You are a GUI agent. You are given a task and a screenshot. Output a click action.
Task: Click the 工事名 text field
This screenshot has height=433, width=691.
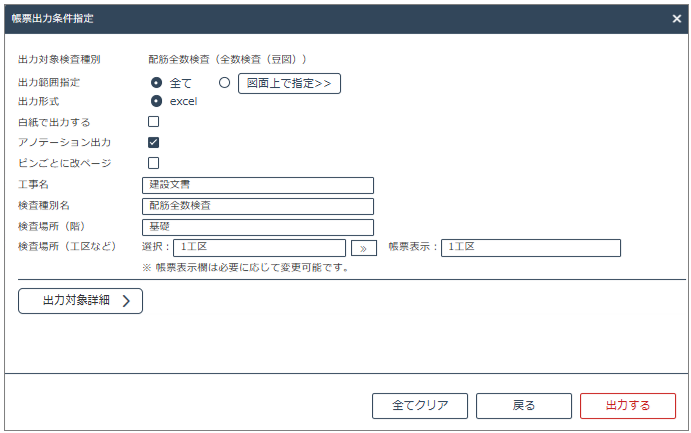point(258,185)
